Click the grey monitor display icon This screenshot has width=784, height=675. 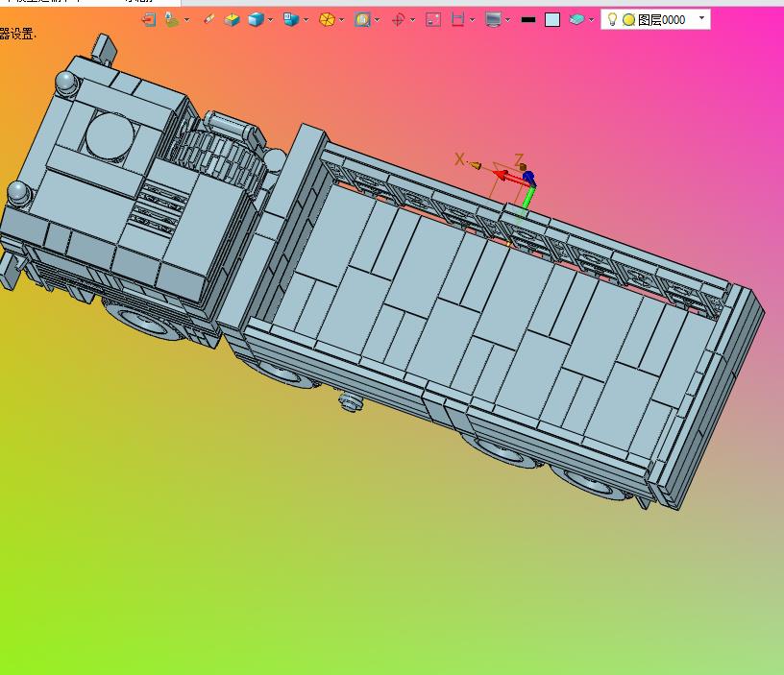coord(493,20)
